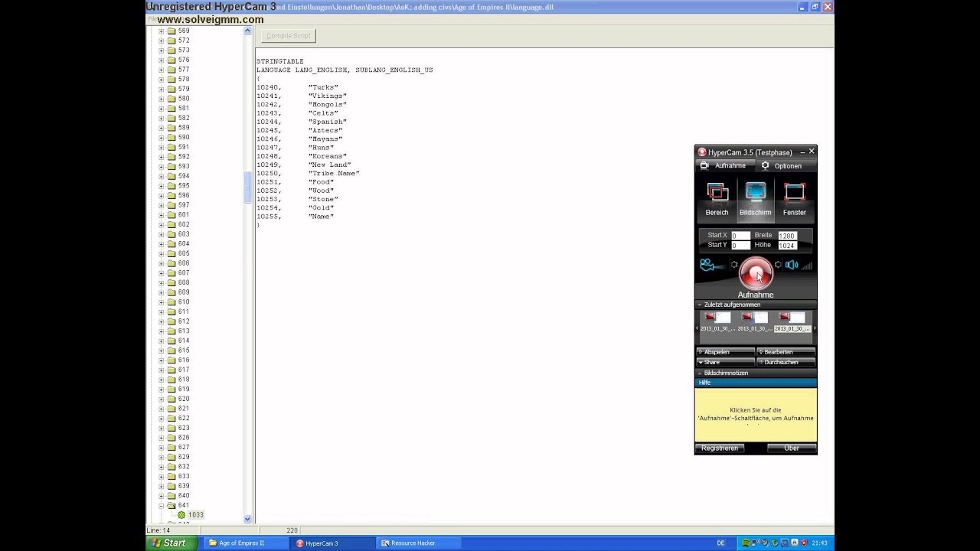The image size is (980, 551).
Task: Expand folder 601 in the resource tree
Action: point(162,215)
